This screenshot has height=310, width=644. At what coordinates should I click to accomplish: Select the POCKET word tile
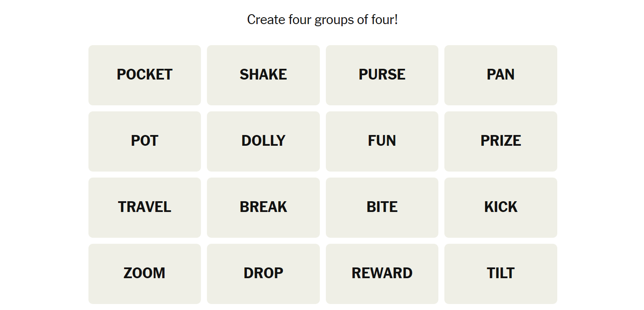point(145,75)
